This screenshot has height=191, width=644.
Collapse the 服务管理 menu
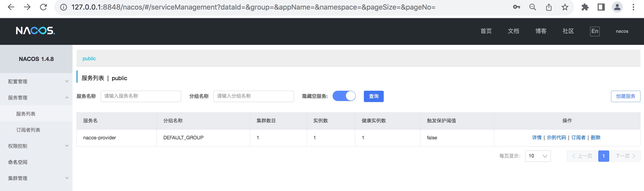coord(36,98)
